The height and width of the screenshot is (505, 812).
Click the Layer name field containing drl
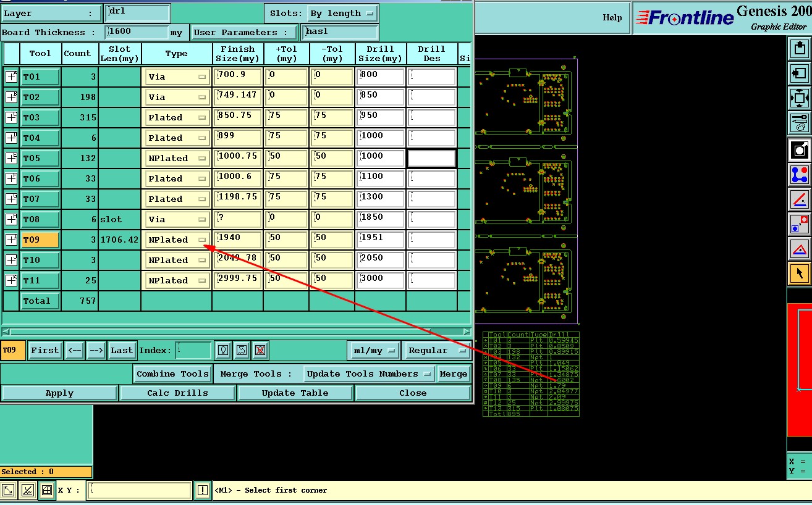point(137,13)
